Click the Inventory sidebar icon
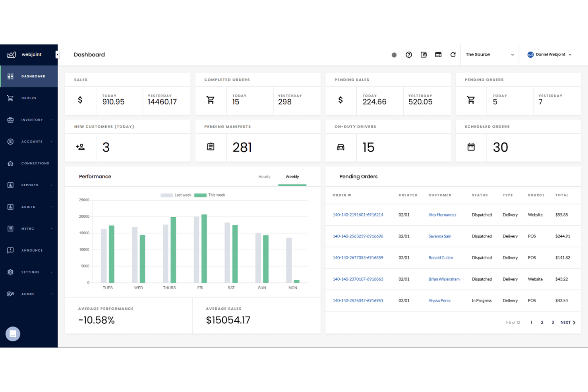The height and width of the screenshot is (392, 588). click(x=10, y=120)
